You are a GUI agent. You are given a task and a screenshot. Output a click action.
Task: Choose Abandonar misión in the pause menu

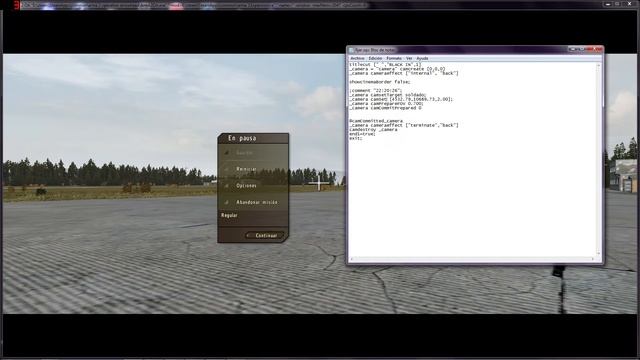point(257,202)
